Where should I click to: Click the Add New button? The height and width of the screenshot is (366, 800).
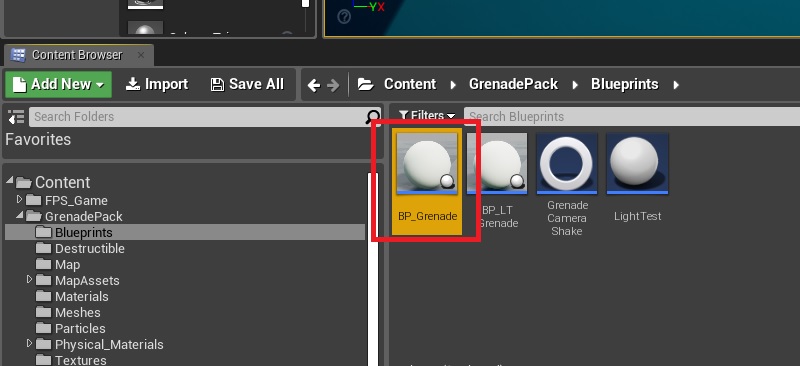coord(58,84)
